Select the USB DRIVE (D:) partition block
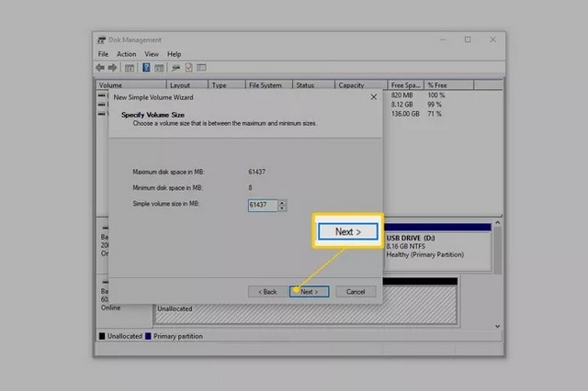The height and width of the screenshot is (391, 588). coord(435,247)
